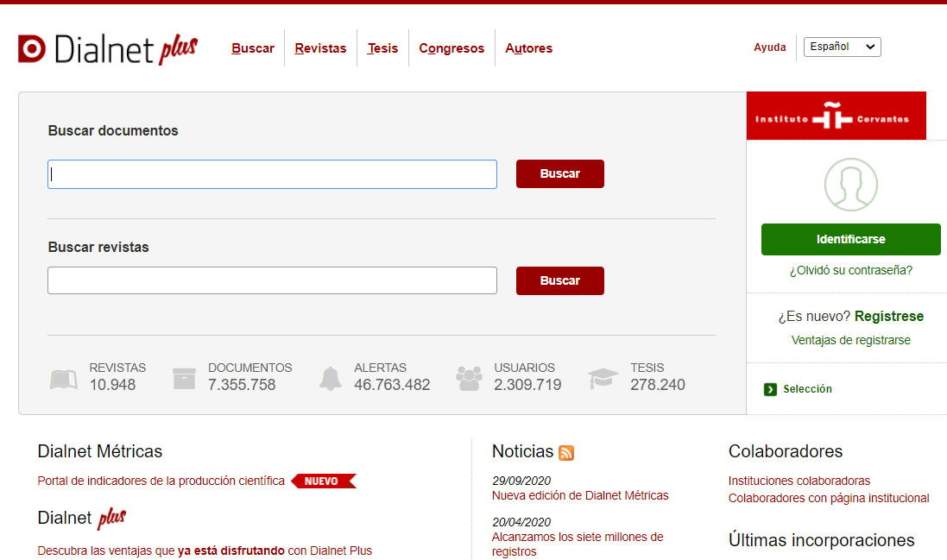
Task: Click the Colaboradores heading
Action: tap(786, 451)
